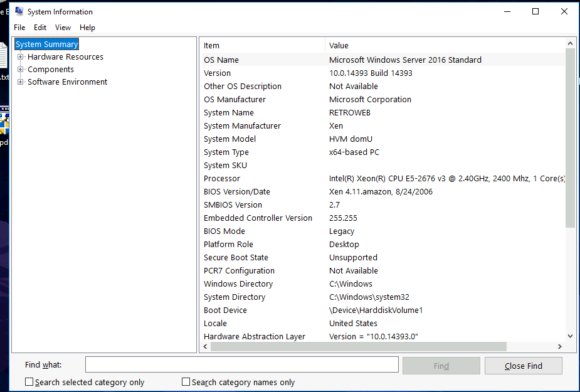Expand the Components tree node
This screenshot has width=580, height=392.
click(x=21, y=70)
